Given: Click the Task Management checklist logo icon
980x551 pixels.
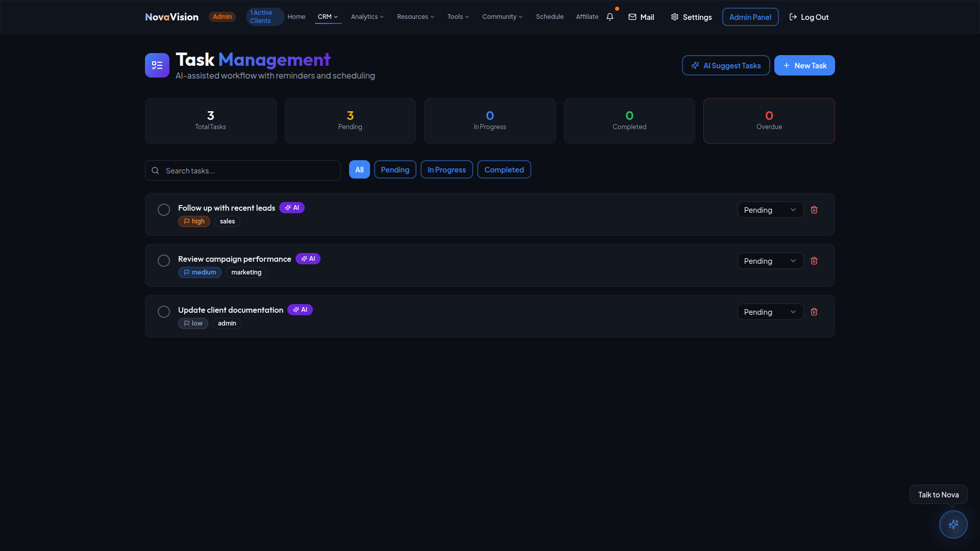Looking at the screenshot, I should point(157,65).
